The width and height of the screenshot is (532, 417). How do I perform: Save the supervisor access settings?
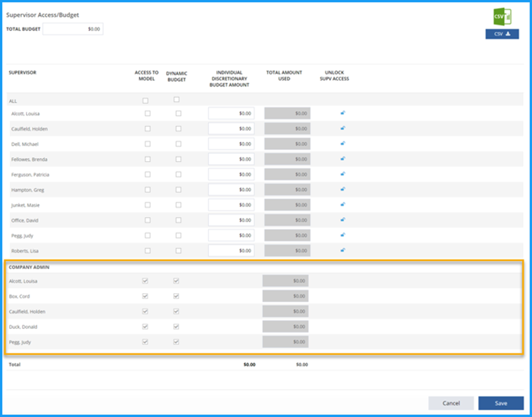501,403
